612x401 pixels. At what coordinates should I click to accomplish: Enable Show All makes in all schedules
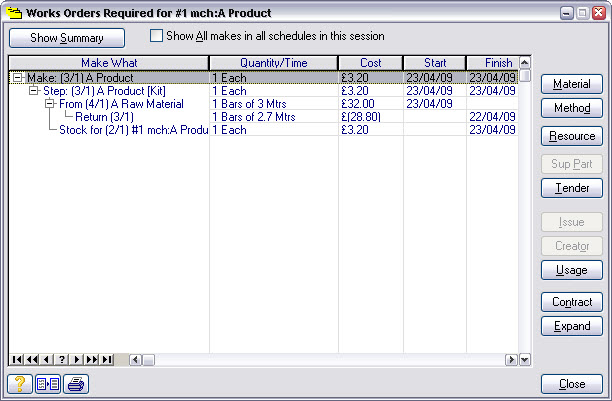[x=156, y=36]
